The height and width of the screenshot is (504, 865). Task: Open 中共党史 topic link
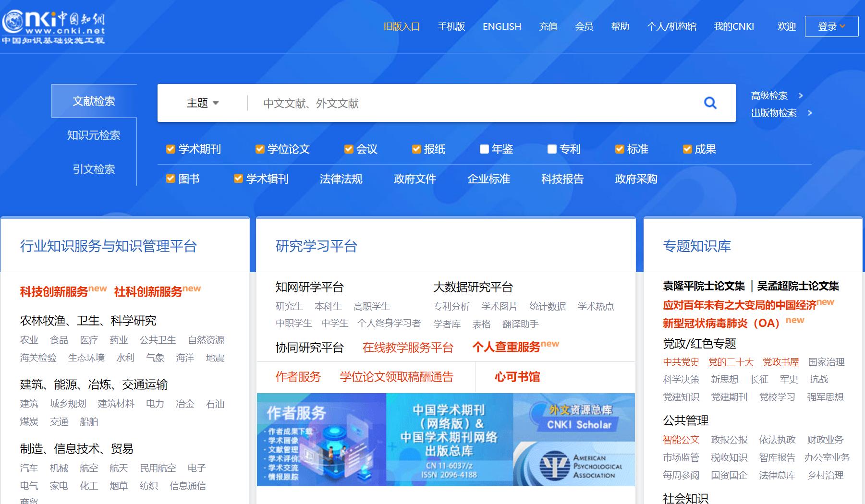tap(681, 362)
